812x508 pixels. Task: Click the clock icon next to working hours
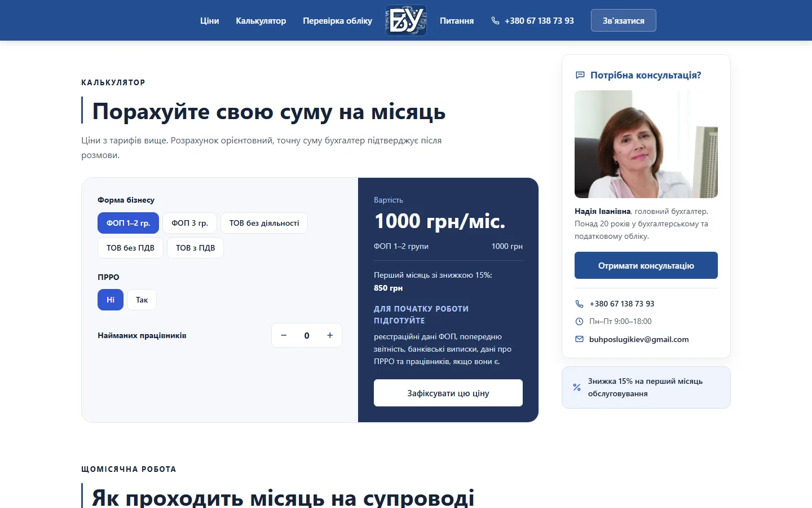[579, 321]
